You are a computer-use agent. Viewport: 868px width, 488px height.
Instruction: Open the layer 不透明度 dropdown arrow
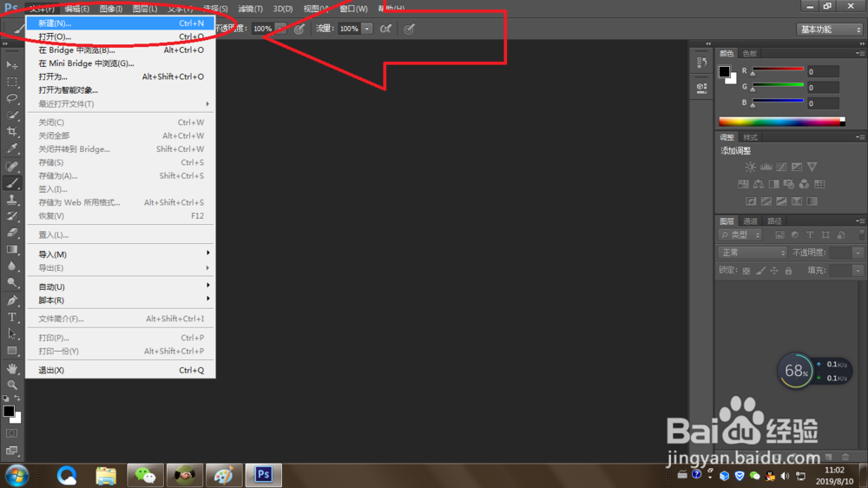coord(858,253)
